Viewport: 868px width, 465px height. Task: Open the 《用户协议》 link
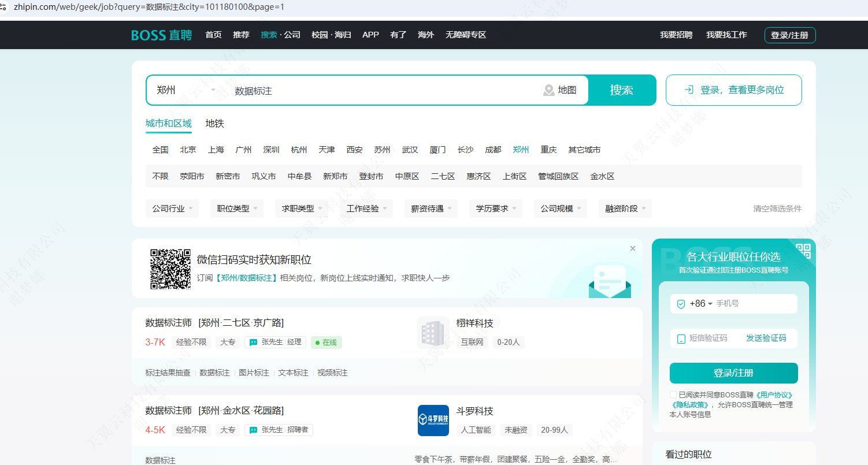[774, 395]
